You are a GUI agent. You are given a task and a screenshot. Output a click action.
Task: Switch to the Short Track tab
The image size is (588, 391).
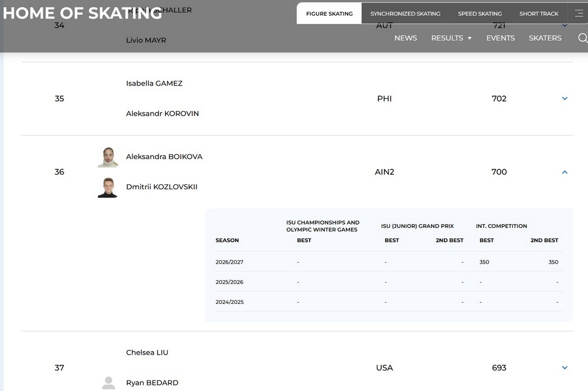[x=539, y=13]
